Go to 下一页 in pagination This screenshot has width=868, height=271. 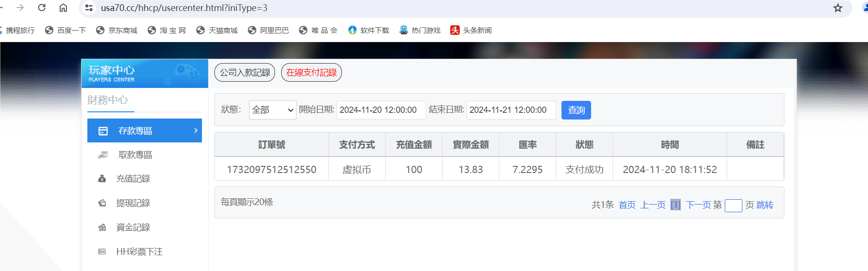click(x=699, y=205)
